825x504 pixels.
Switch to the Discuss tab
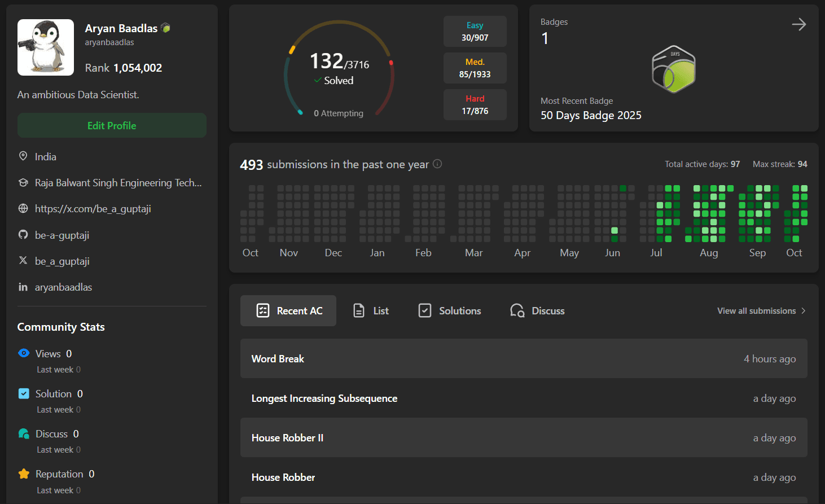coord(537,311)
